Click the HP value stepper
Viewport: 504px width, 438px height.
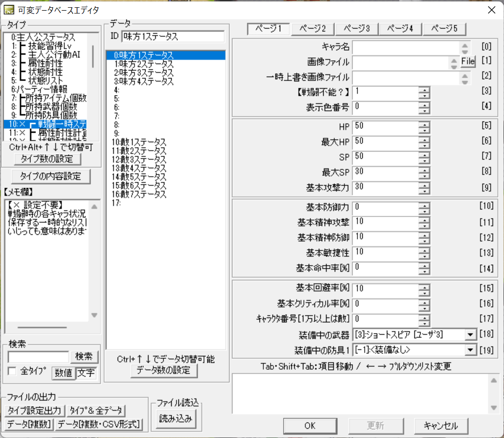pyautogui.click(x=424, y=127)
